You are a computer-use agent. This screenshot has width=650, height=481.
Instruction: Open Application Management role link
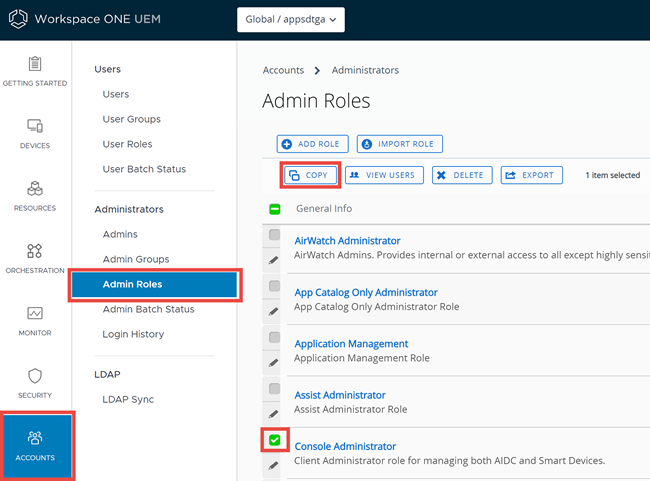(x=351, y=344)
